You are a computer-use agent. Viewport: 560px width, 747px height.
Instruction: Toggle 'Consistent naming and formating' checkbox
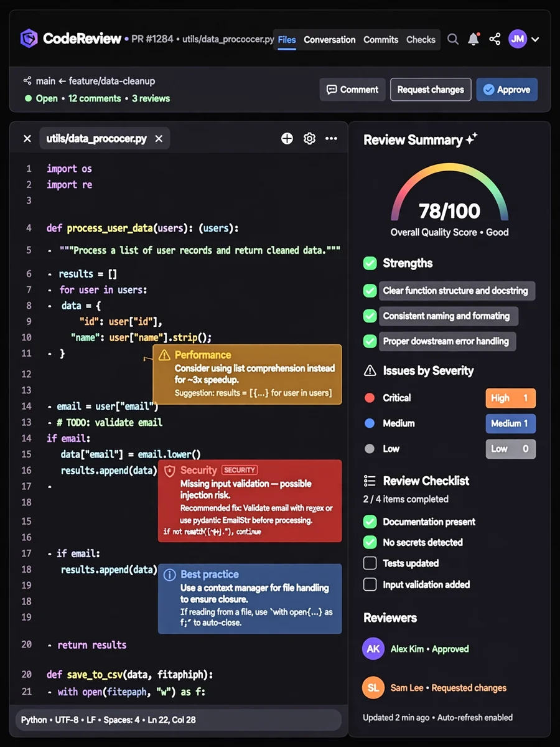coord(370,316)
